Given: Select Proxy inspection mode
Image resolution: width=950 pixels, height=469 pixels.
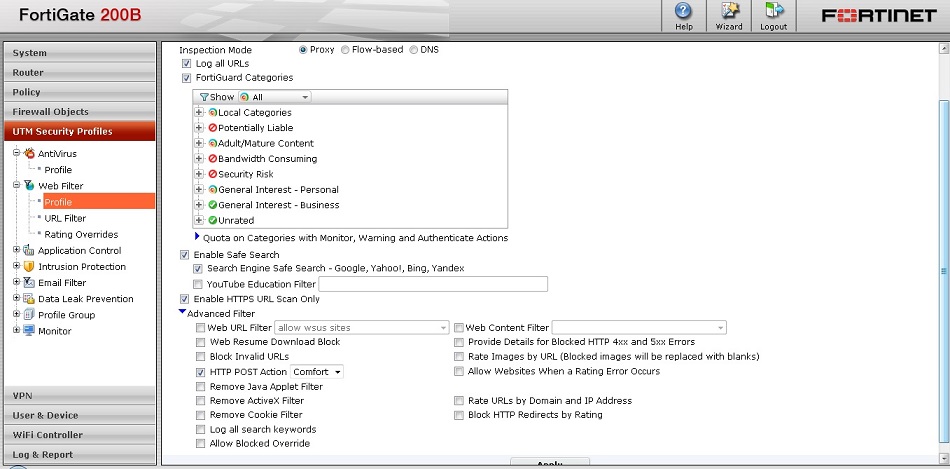Looking at the screenshot, I should [x=303, y=50].
